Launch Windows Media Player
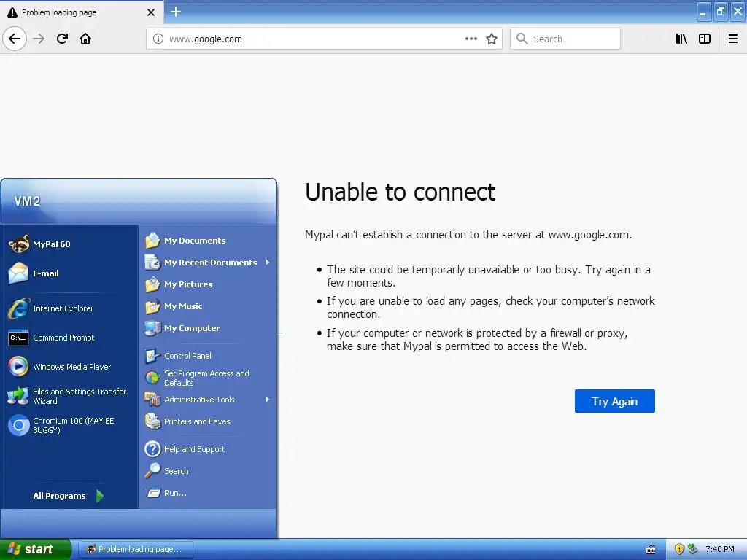 [x=69, y=367]
